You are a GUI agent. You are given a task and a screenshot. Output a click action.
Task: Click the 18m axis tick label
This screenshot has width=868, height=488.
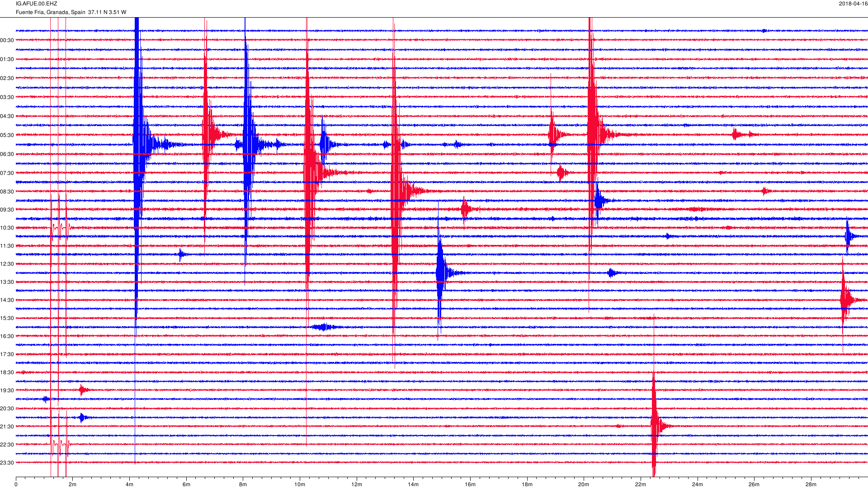pyautogui.click(x=527, y=484)
